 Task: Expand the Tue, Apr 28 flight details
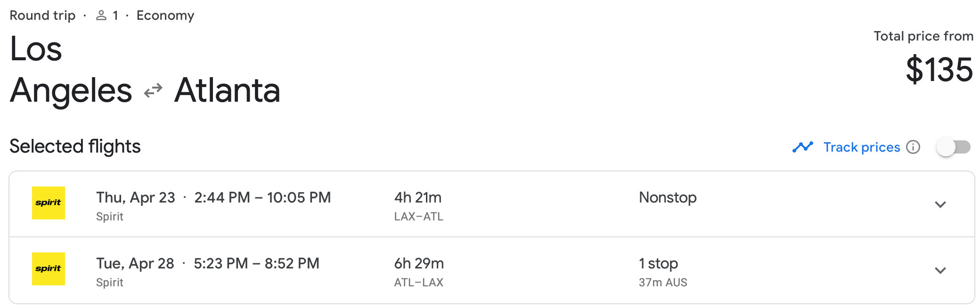pos(940,270)
